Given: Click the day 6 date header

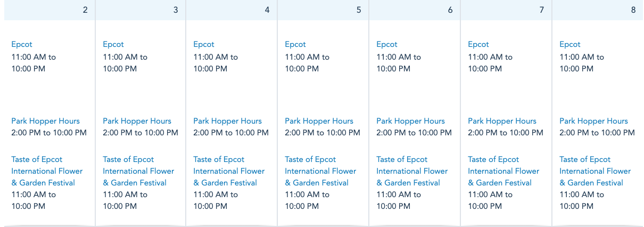Looking at the screenshot, I should coord(415,10).
